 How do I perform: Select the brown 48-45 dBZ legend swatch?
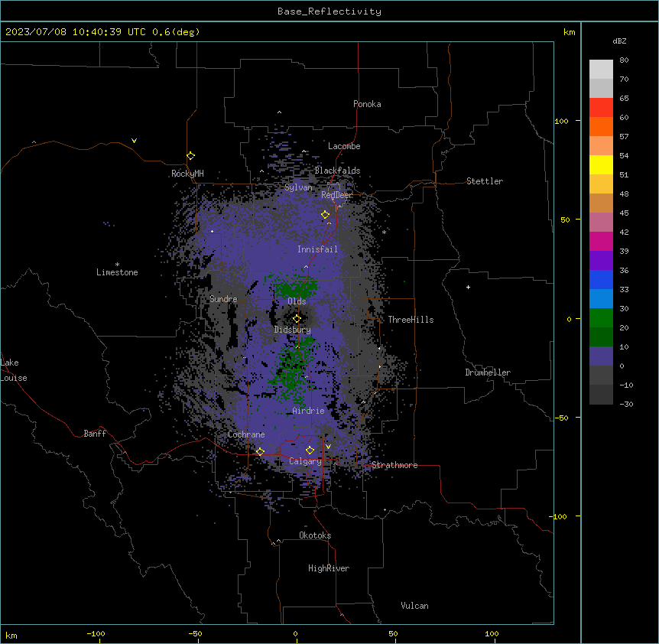pyautogui.click(x=601, y=203)
